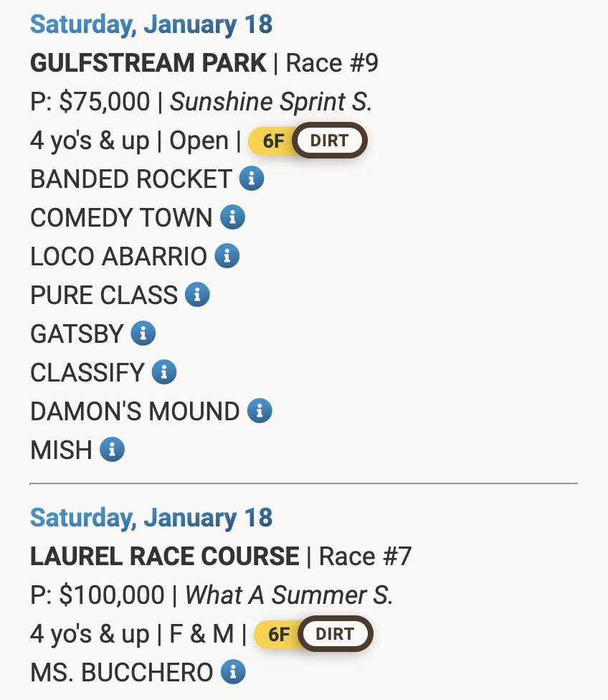The height and width of the screenshot is (700, 608).
Task: Open info for COMEDY TOWN
Action: 232,217
